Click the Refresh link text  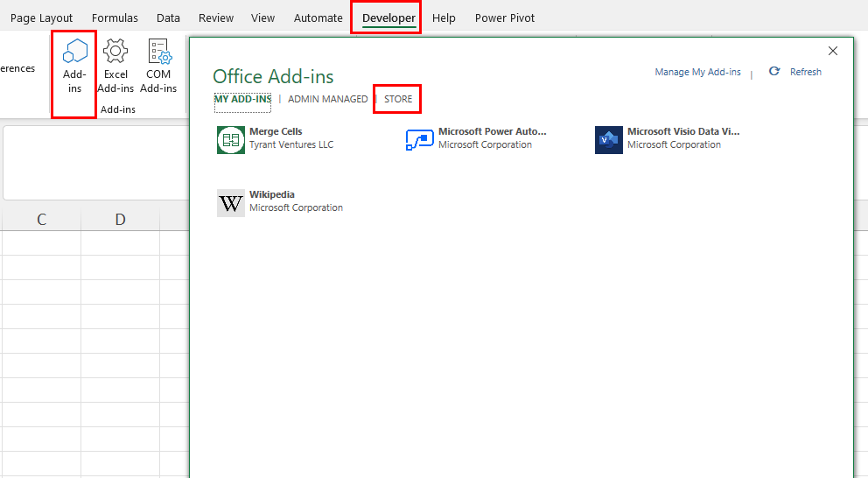click(x=806, y=72)
